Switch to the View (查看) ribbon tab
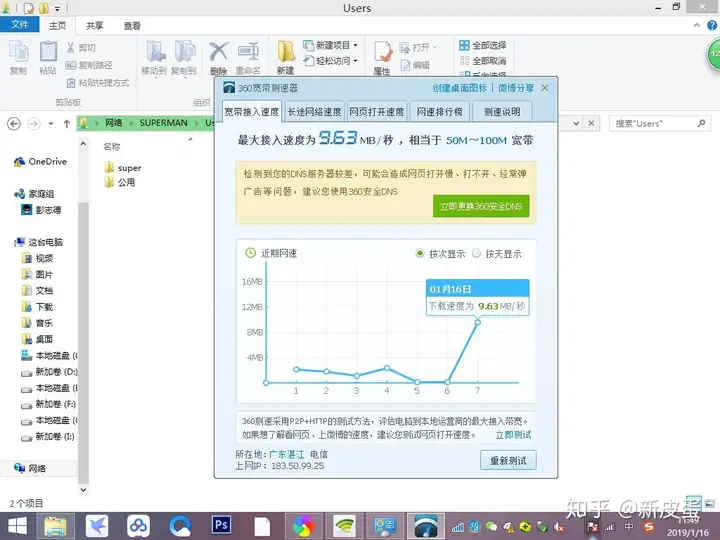 point(132,26)
